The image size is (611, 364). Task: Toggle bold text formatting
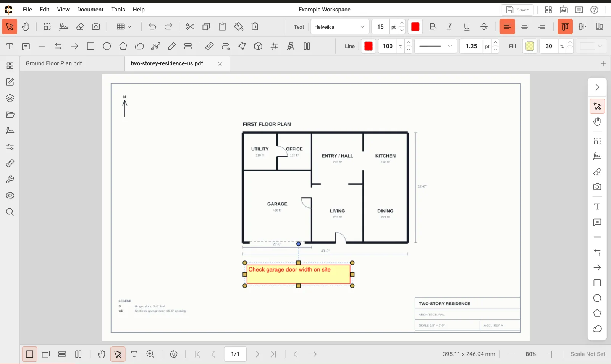[x=433, y=27]
